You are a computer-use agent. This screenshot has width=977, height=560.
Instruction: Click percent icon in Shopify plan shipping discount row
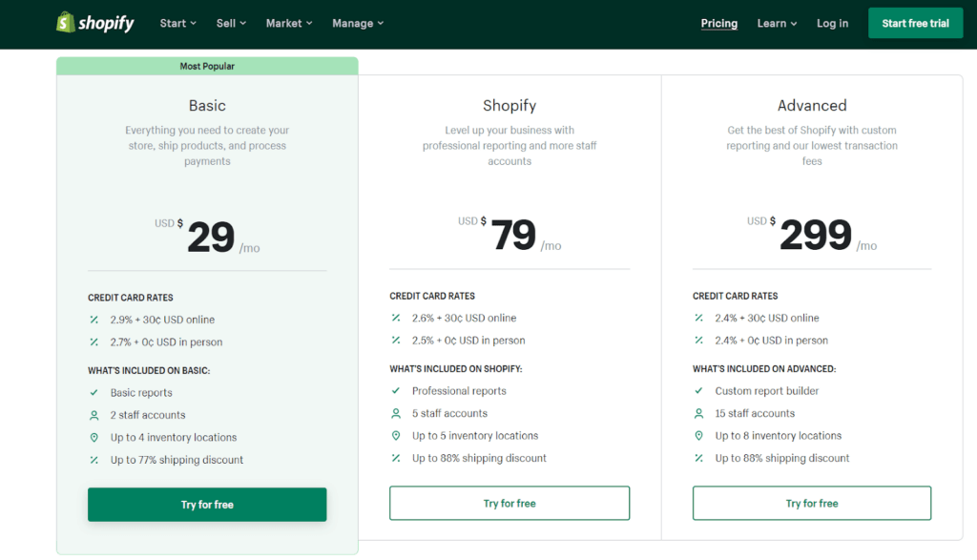[396, 458]
